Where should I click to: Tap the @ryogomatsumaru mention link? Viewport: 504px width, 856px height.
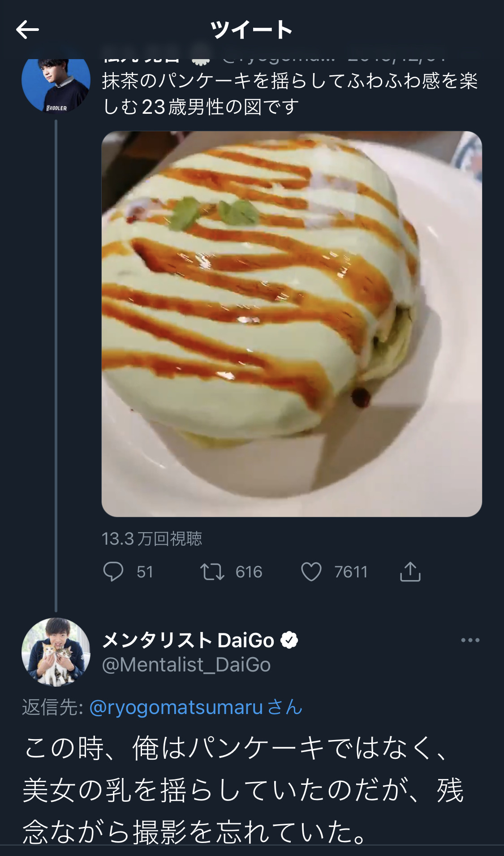tap(176, 707)
